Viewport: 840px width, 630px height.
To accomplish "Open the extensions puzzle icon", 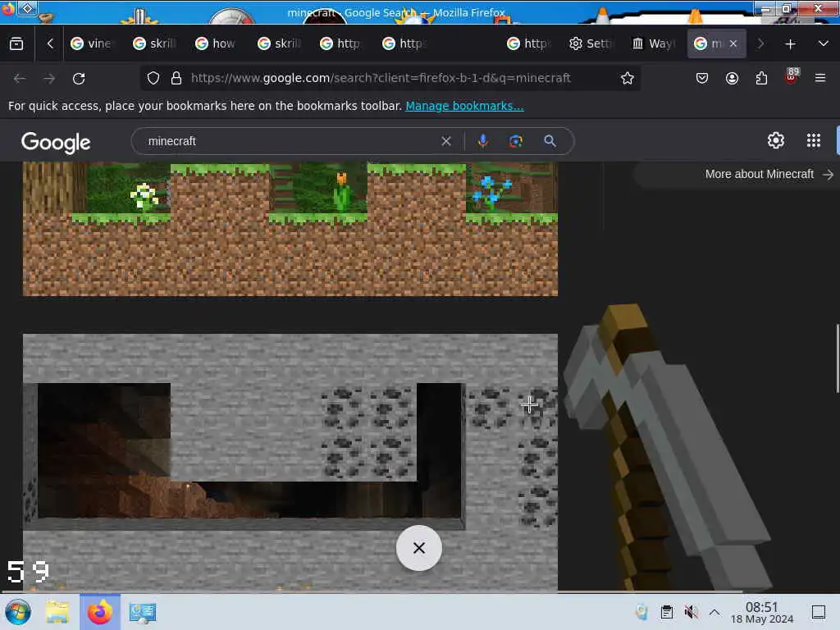I will pos(761,78).
